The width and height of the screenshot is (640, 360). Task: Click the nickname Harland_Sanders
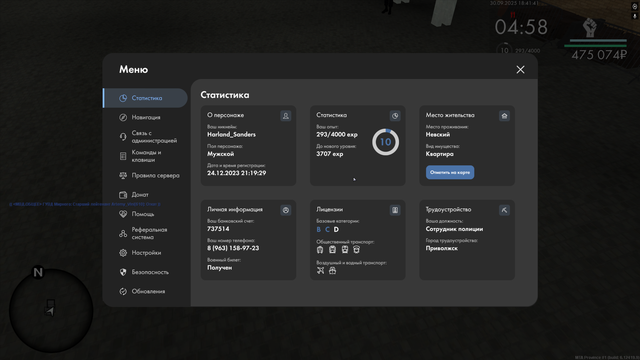tap(231, 135)
